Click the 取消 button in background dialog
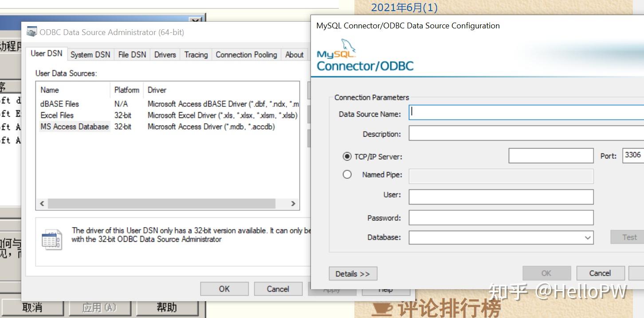Screen dimensions: 644x318 coord(32,307)
